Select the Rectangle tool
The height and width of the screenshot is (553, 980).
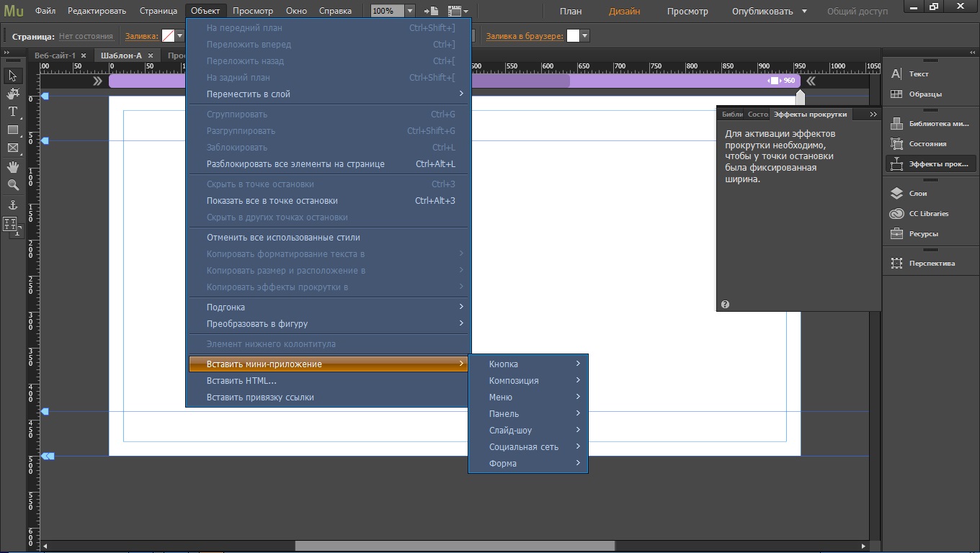click(x=13, y=130)
